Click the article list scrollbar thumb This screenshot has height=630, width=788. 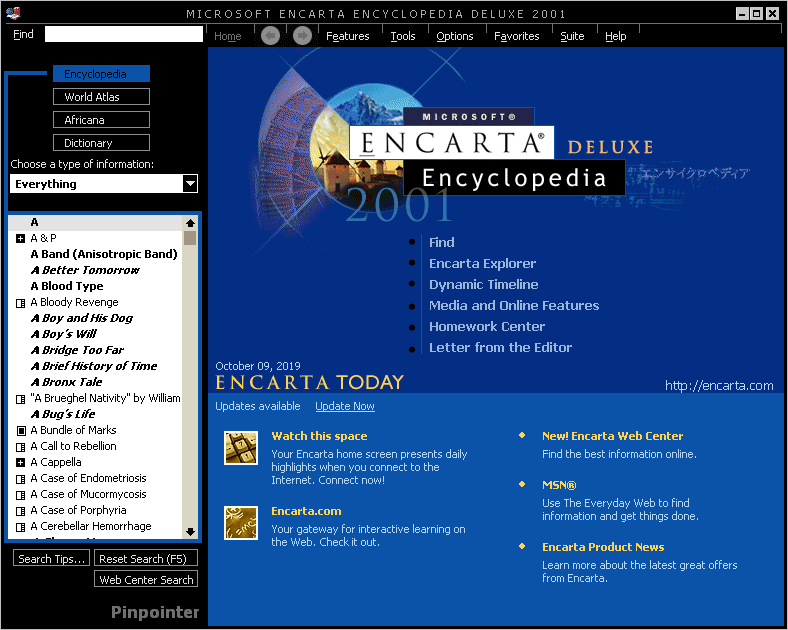tap(190, 238)
